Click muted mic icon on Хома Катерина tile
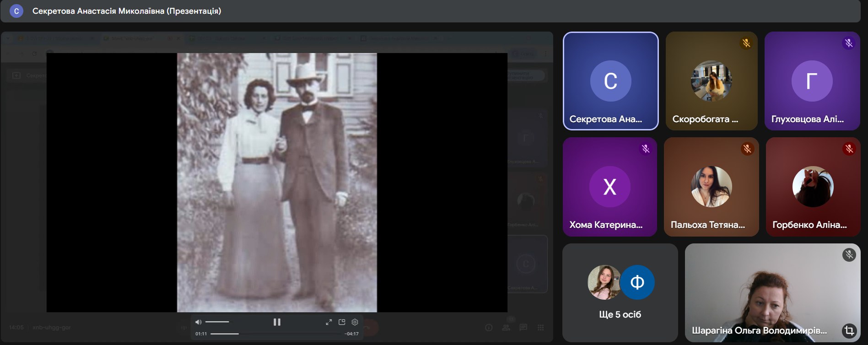The width and height of the screenshot is (868, 345). [646, 149]
